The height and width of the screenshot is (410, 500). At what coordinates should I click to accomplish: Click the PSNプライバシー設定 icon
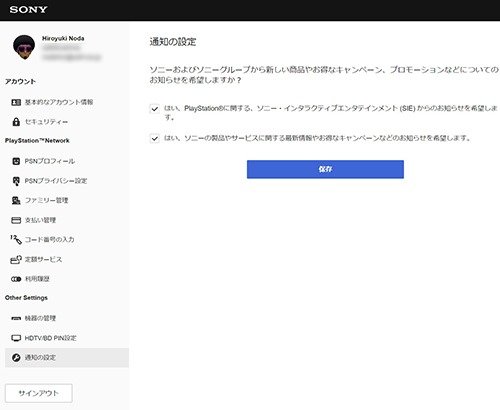(16, 181)
